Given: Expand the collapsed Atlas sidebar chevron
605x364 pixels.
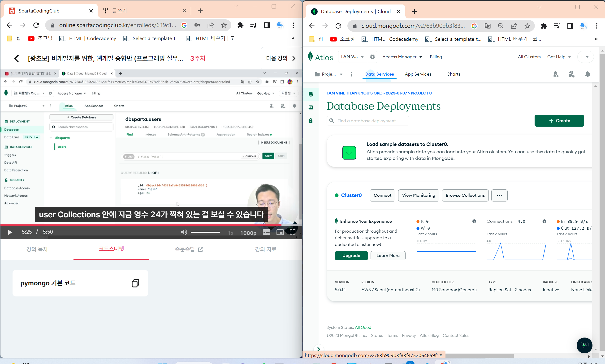Looking at the screenshot, I should click(x=318, y=349).
